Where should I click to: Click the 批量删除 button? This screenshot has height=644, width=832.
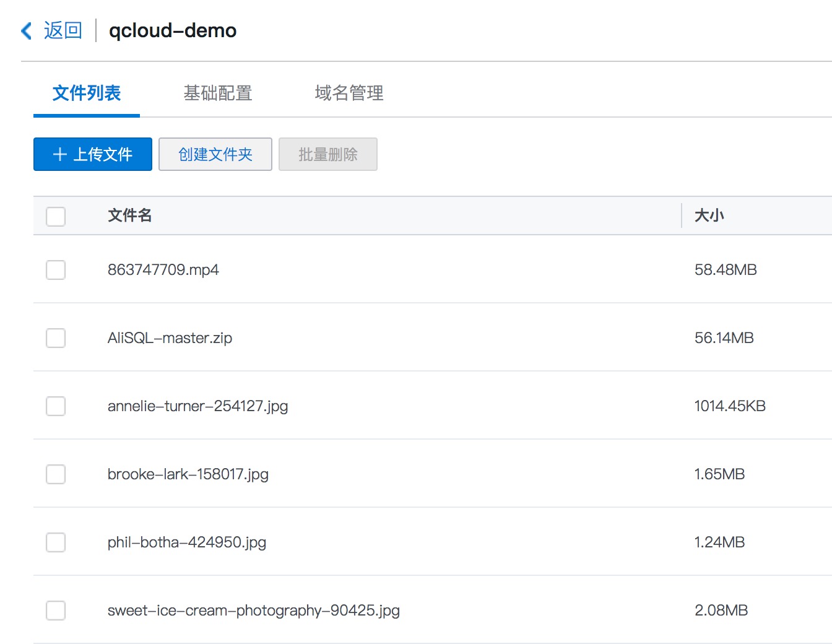[x=328, y=154]
